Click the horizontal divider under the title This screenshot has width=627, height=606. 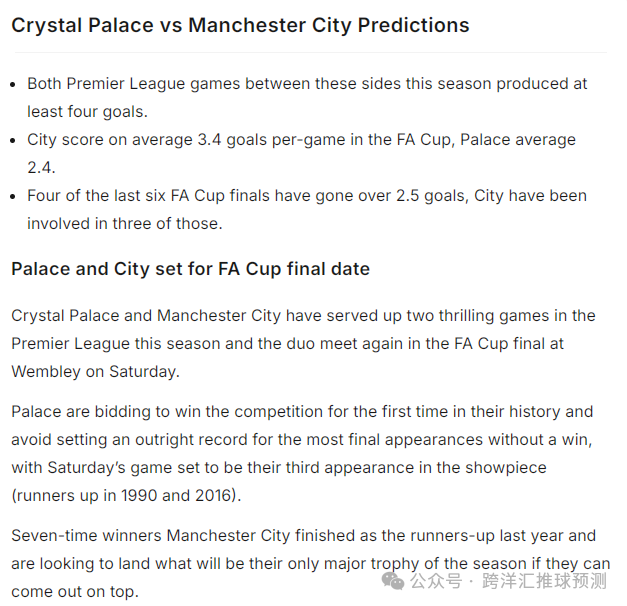click(309, 52)
